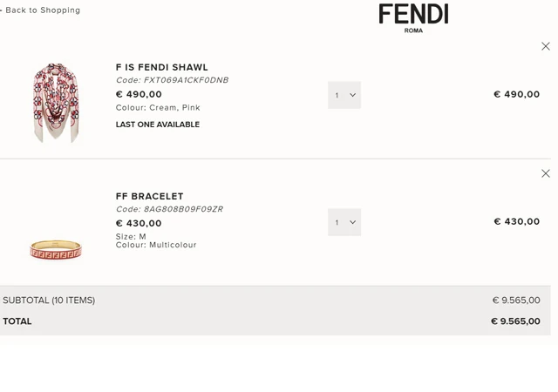Click the bold total amount € 9.565,00
The width and height of the screenshot is (558, 392).
515,321
